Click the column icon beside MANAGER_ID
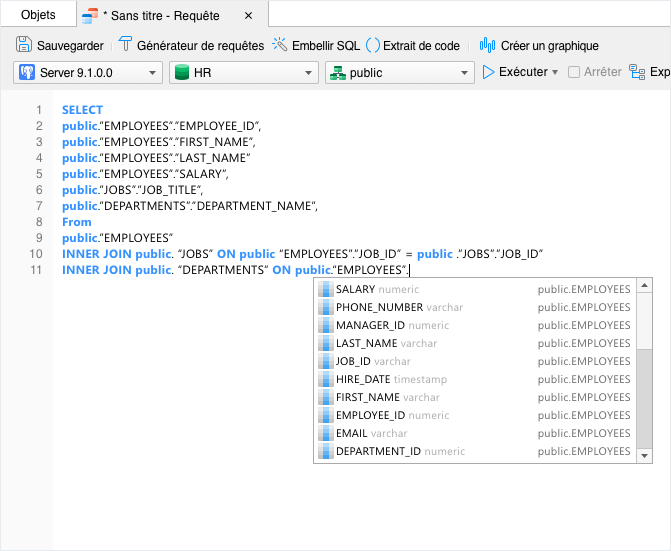671x551 pixels. tap(326, 325)
